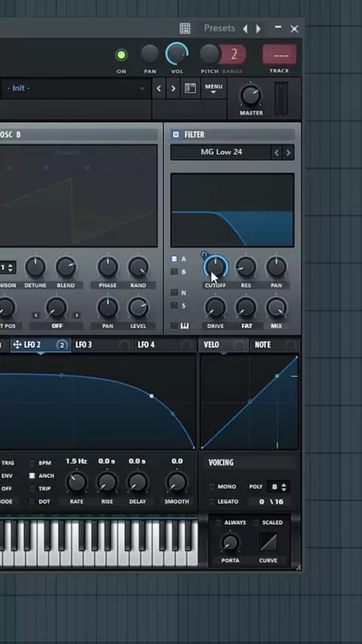Select next filter type arrow
This screenshot has width=362, height=644.
point(288,153)
